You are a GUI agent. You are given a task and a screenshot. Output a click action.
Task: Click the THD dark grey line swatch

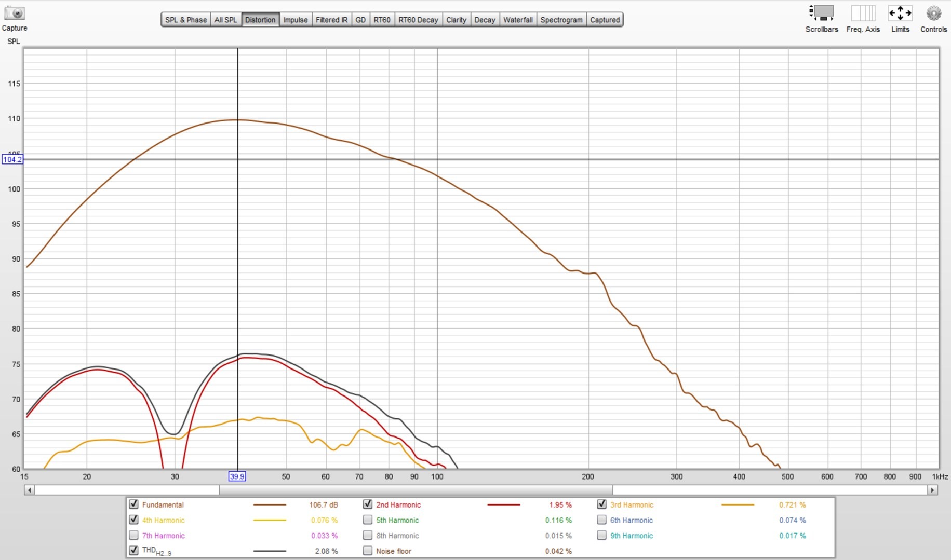coord(270,551)
